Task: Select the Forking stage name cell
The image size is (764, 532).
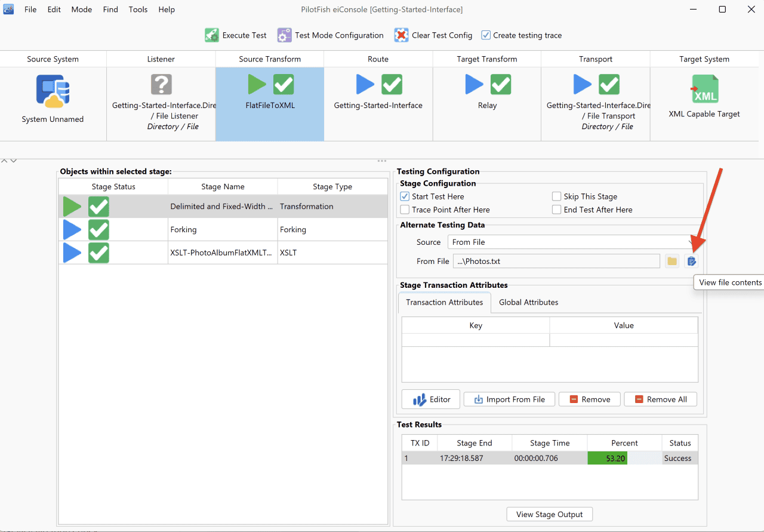Action: (223, 229)
